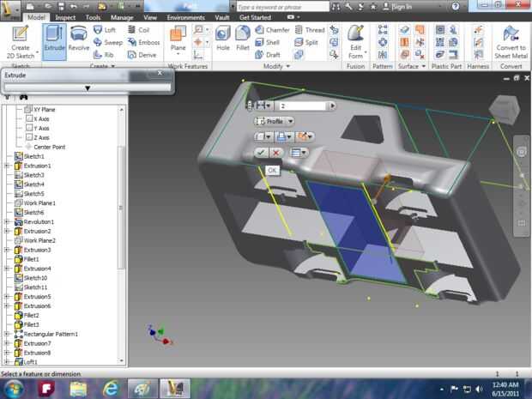Expand the Extrude dialog arrow
Image resolution: width=532 pixels, height=399 pixels.
(88, 88)
